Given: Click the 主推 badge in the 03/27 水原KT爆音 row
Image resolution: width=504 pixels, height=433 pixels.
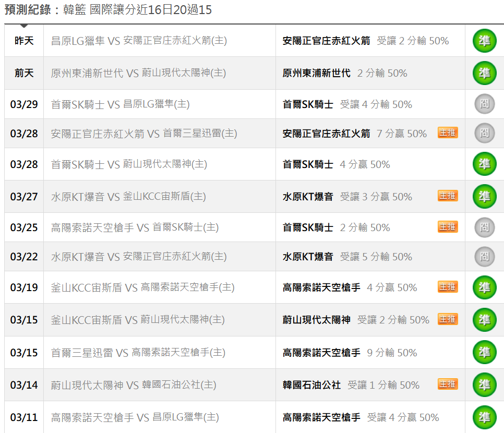Looking at the screenshot, I should [448, 196].
